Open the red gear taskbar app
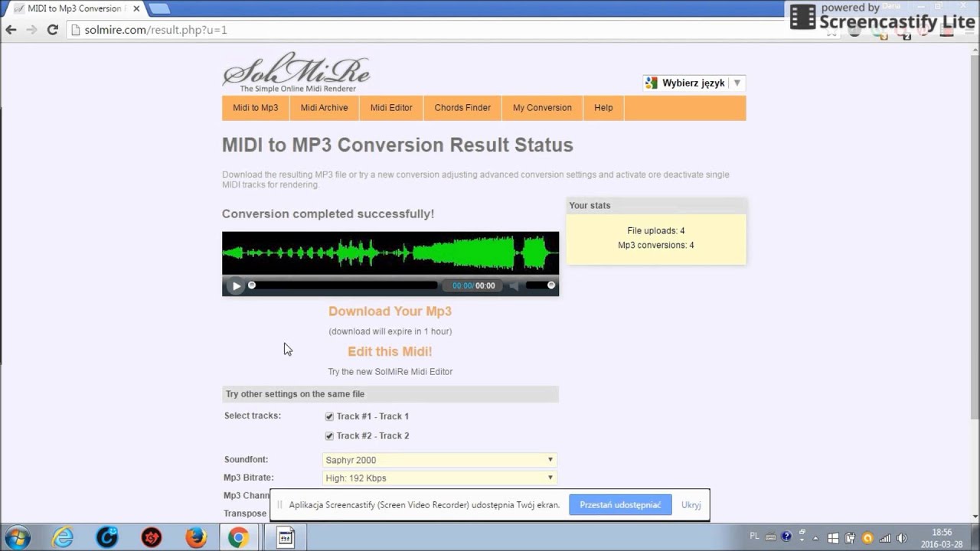This screenshot has width=980, height=551. click(x=152, y=537)
